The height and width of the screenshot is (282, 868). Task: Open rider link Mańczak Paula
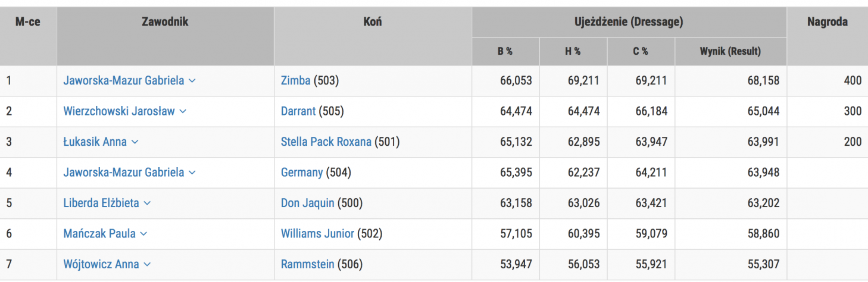[99, 234]
